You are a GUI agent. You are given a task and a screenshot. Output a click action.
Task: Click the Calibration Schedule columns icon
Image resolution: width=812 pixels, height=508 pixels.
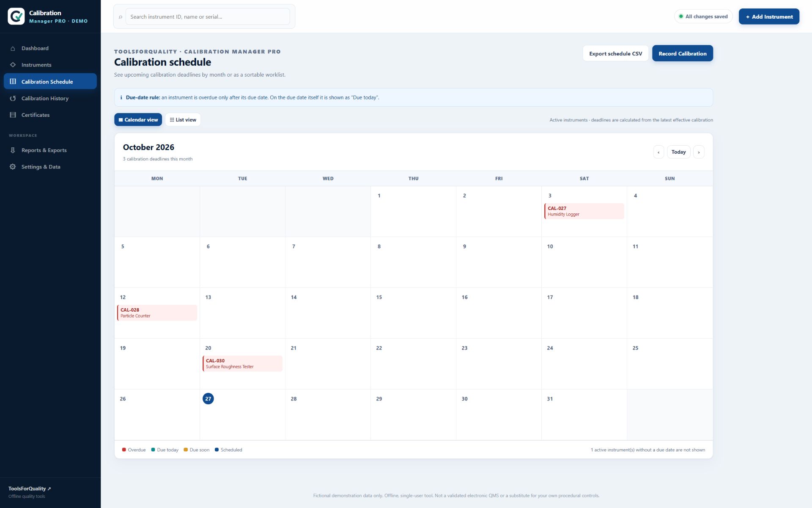pyautogui.click(x=13, y=81)
